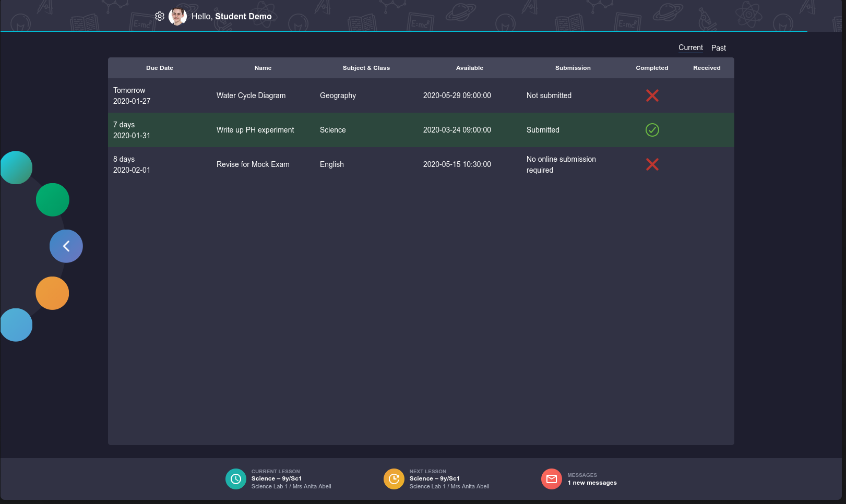The height and width of the screenshot is (504, 846).
Task: Open the settings gear icon
Action: click(160, 16)
